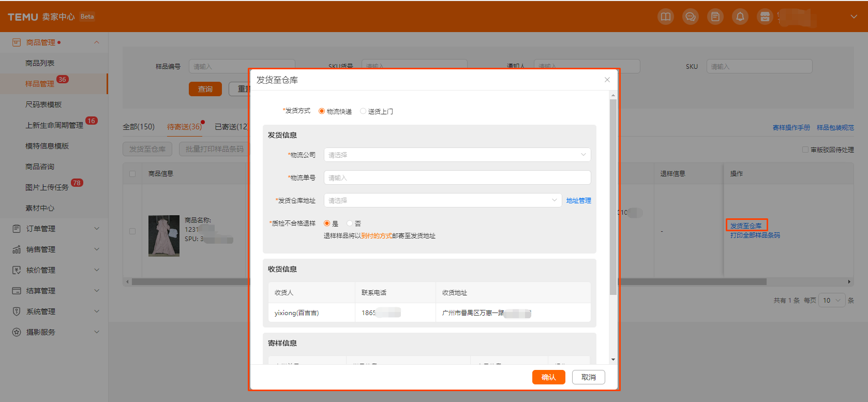Image resolution: width=868 pixels, height=402 pixels.
Task: Open the 物流公司 dropdown
Action: click(x=457, y=155)
